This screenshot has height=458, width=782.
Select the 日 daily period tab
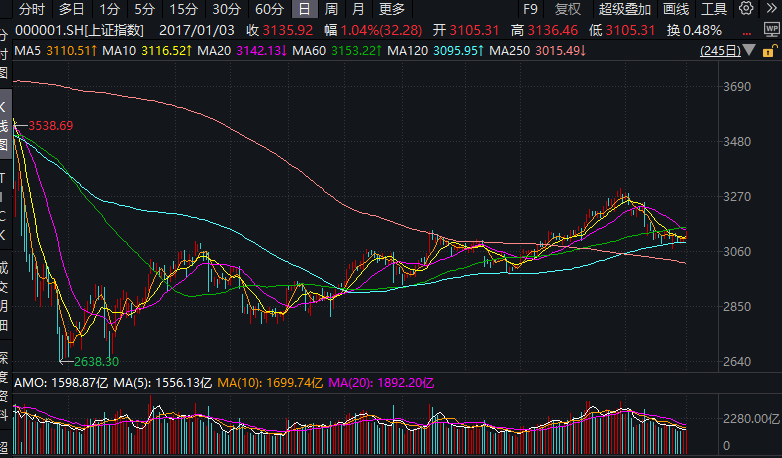(x=304, y=9)
